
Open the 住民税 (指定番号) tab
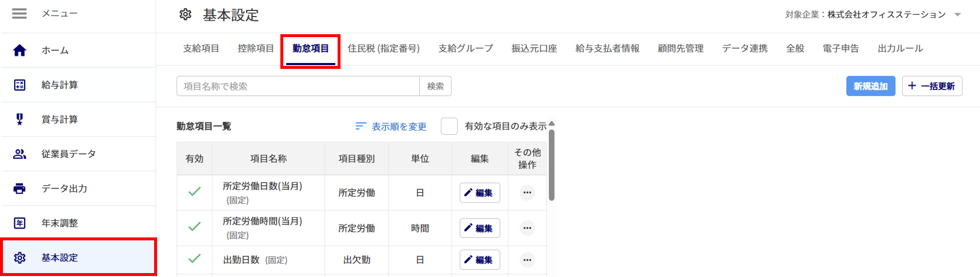click(384, 48)
